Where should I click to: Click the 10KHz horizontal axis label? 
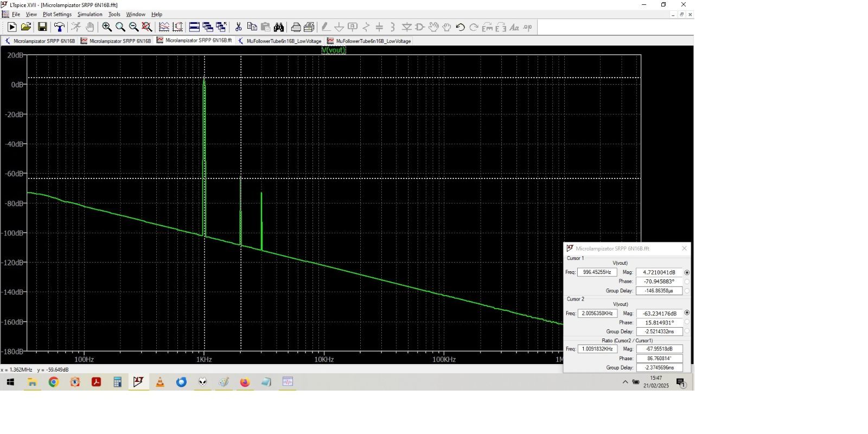click(x=324, y=359)
